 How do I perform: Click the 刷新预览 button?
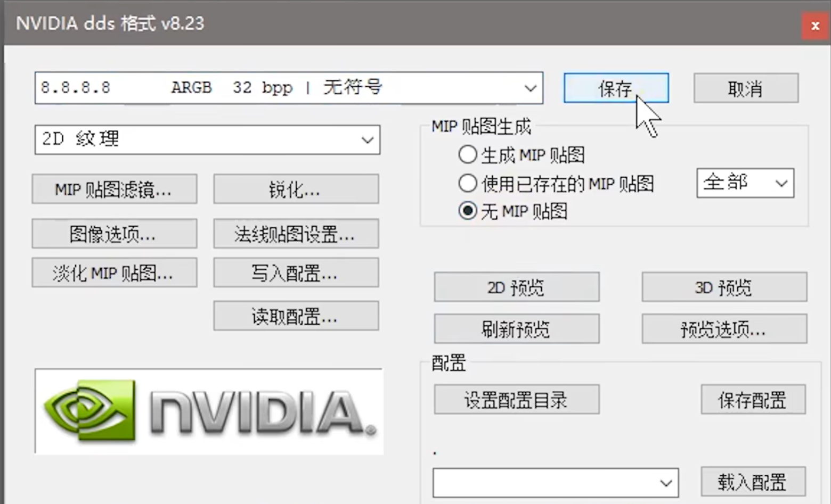coord(517,329)
